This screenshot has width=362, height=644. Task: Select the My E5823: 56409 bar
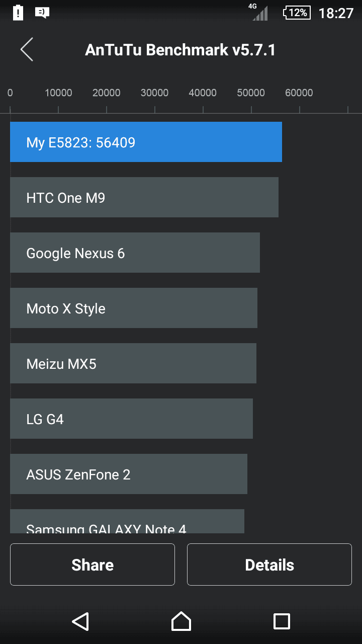tap(146, 142)
